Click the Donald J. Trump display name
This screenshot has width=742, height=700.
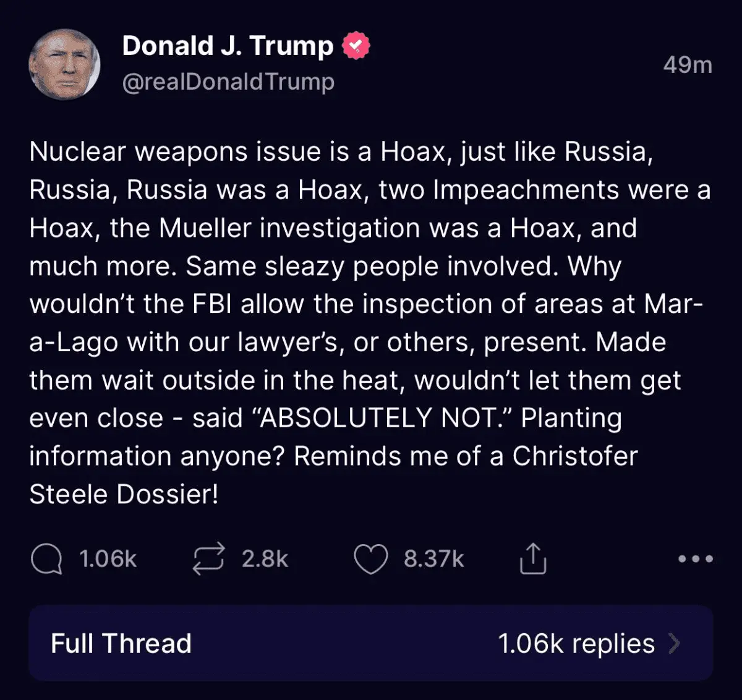pos(228,46)
